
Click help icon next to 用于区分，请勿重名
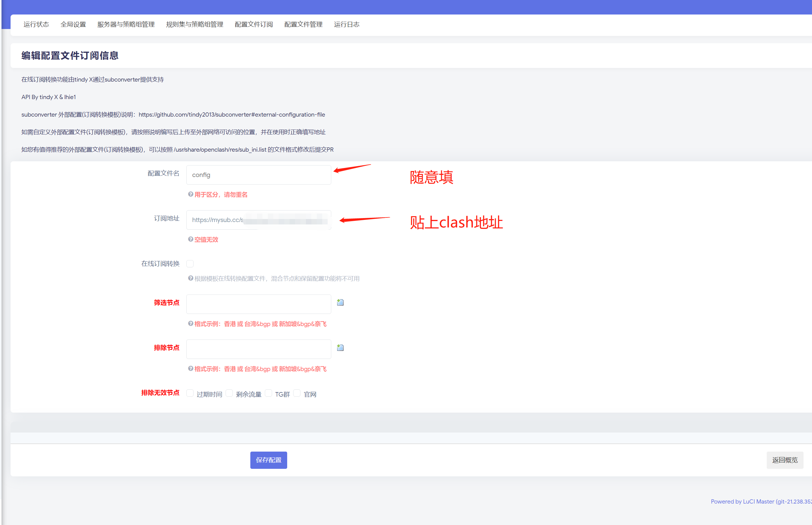(191, 194)
